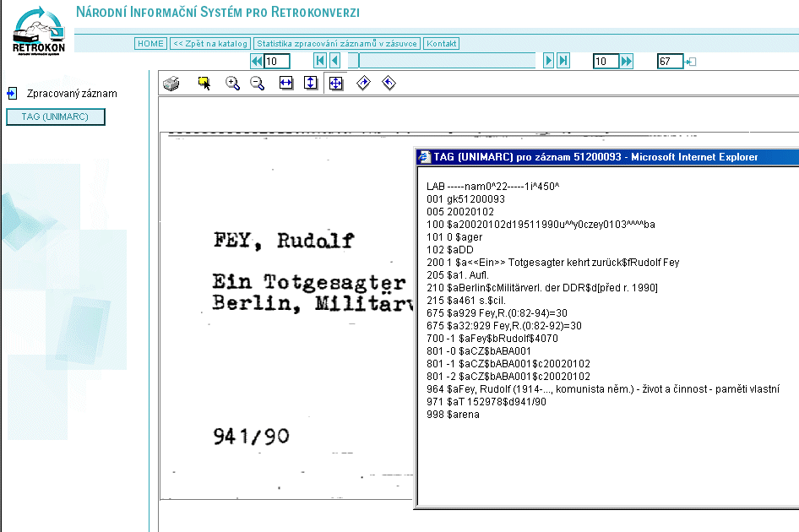The image size is (799, 532).
Task: Click the print icon in viewer toolbar
Action: click(171, 83)
